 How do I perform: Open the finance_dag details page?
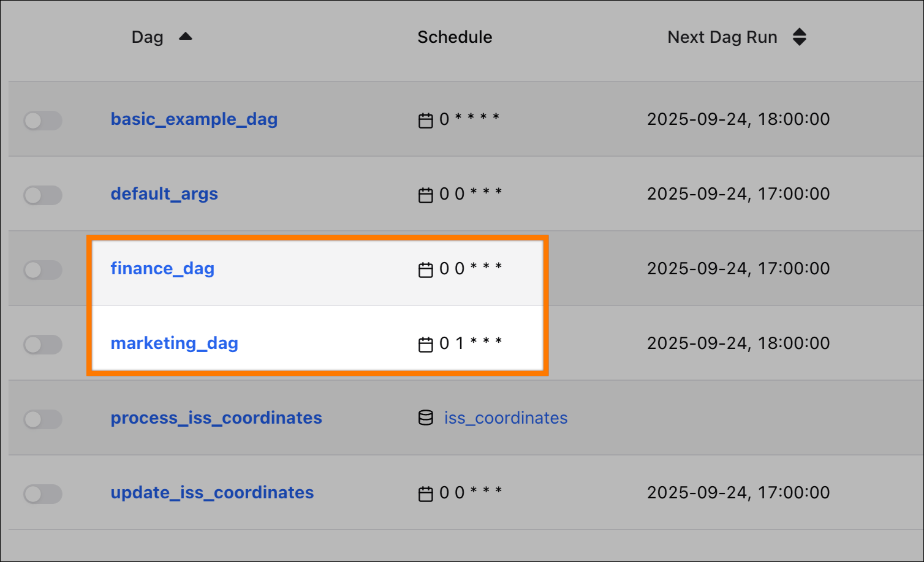tap(162, 268)
